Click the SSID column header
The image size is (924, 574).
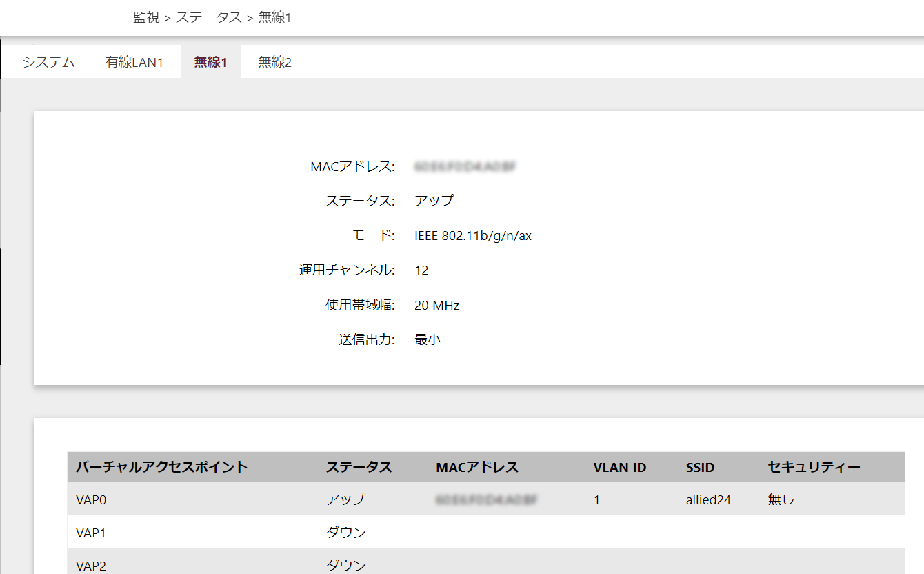[x=700, y=468]
